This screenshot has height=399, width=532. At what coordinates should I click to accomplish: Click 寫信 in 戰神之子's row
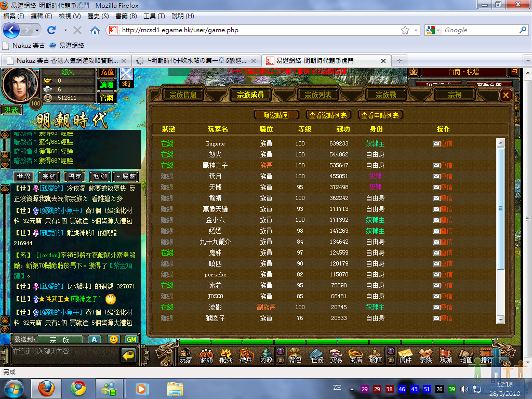coord(443,165)
